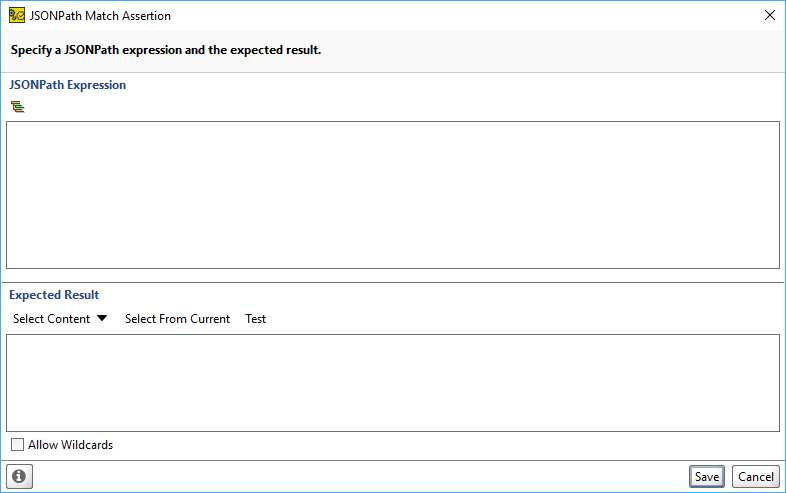This screenshot has height=493, width=786.
Task: Close the JSONPath Match Assertion dialog
Action: 769,16
